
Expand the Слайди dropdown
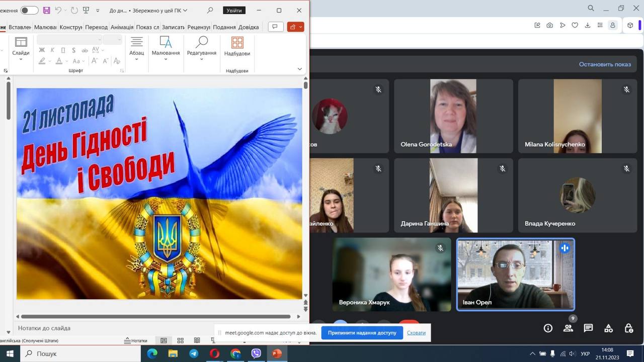[x=21, y=59]
